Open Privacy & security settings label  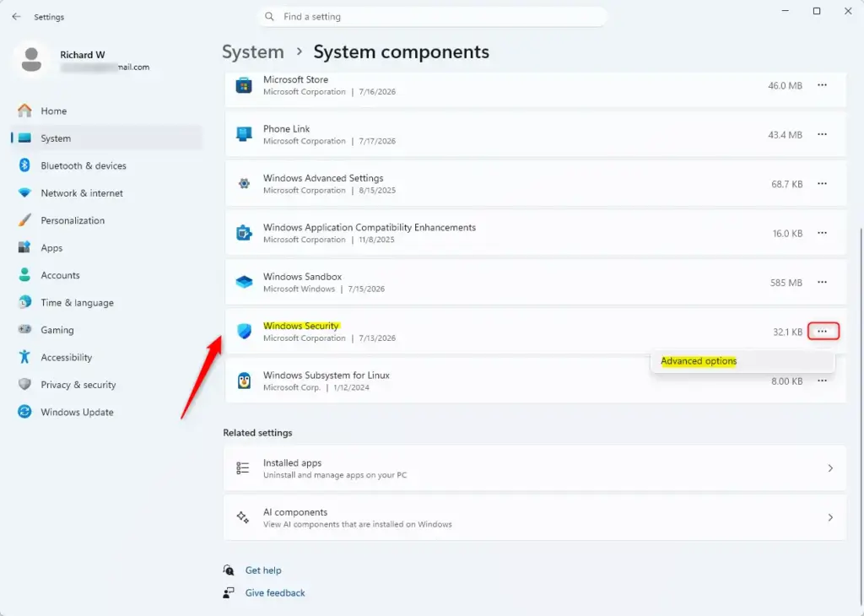(x=78, y=385)
